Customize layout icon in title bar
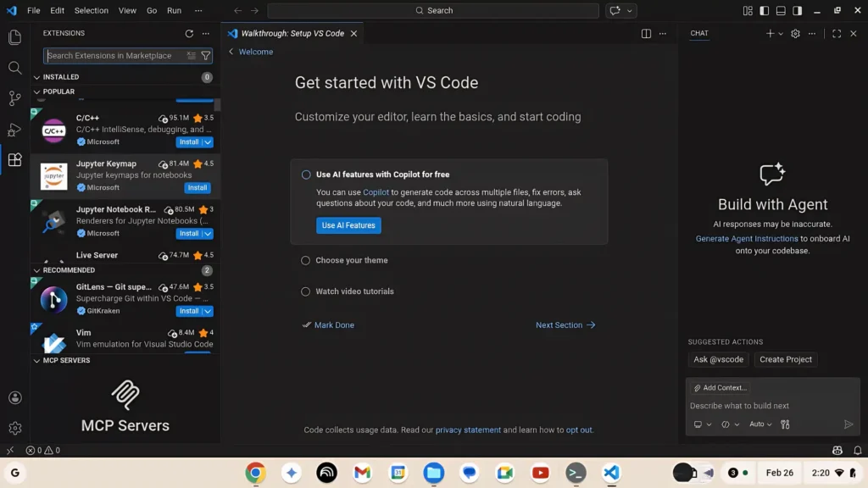Screen dimensions: 868x488 (748, 10)
